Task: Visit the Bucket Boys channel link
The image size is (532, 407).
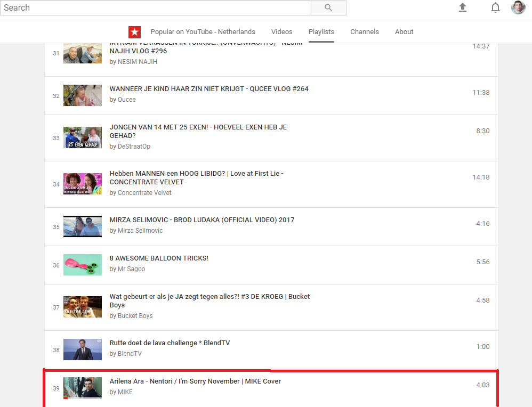Action: click(x=135, y=316)
